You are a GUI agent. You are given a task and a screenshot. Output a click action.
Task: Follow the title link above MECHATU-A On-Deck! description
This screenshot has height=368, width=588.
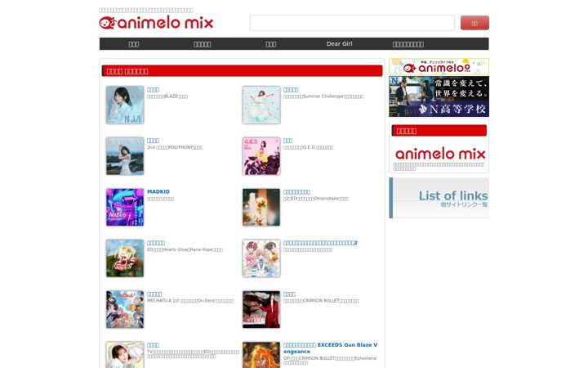(x=154, y=294)
